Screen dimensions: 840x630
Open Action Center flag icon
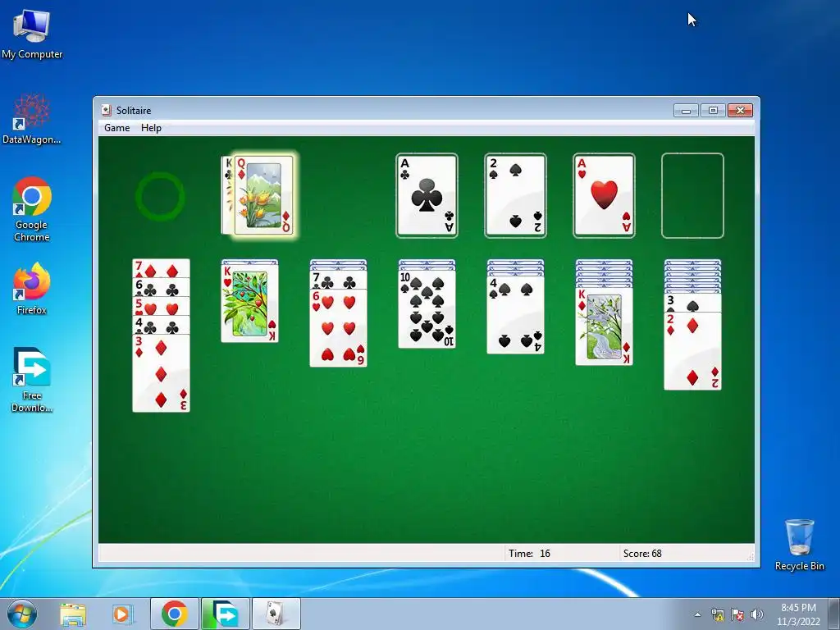(x=737, y=614)
